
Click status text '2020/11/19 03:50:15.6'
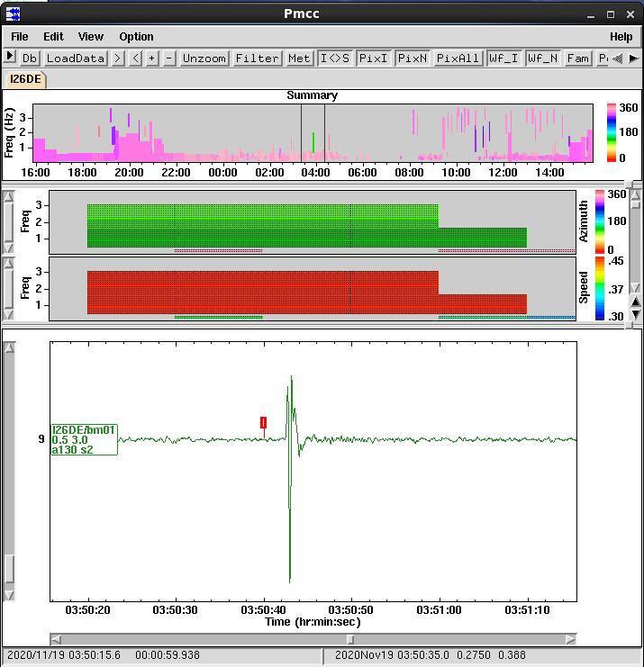point(64,655)
